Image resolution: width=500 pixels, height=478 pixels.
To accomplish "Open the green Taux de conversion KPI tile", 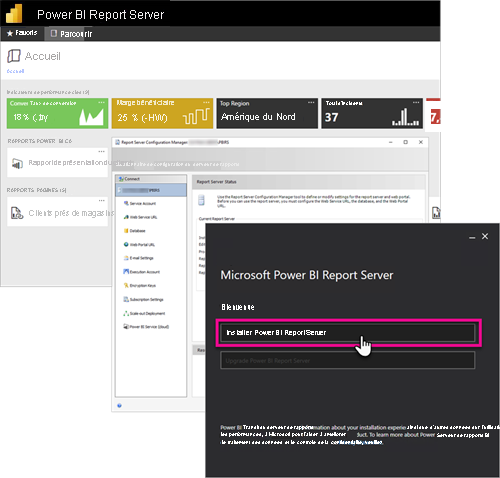I will point(57,113).
